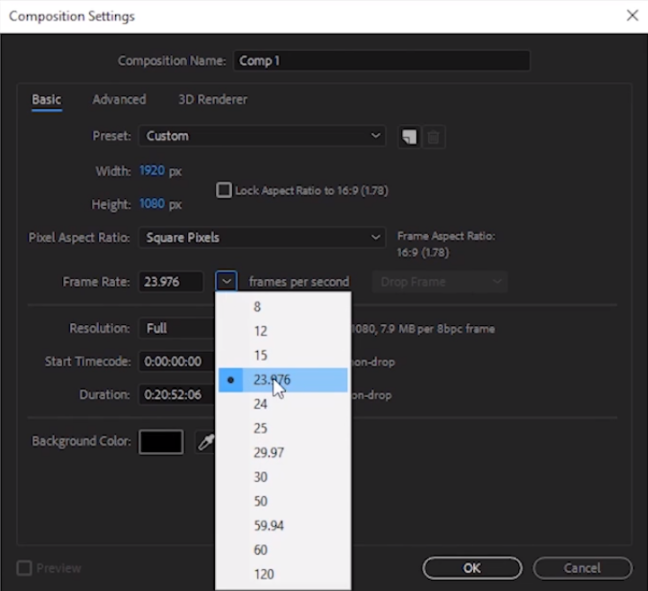
Task: Click the Composition Name field
Action: pos(381,61)
